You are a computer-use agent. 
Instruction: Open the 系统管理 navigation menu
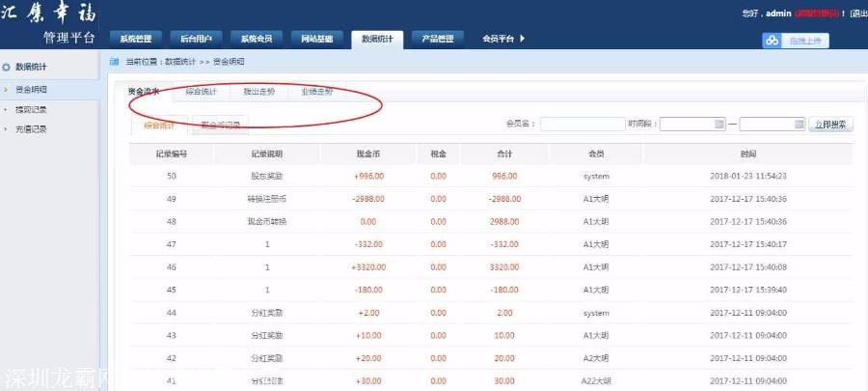(x=136, y=39)
